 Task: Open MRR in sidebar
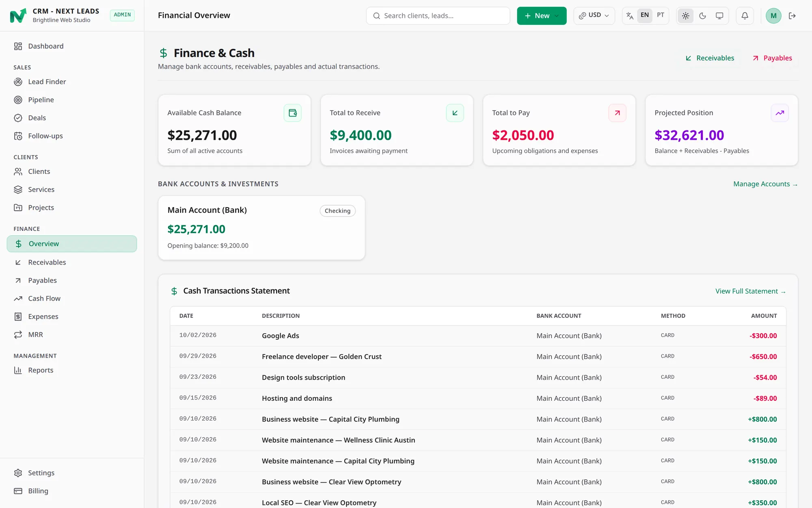(x=72, y=335)
